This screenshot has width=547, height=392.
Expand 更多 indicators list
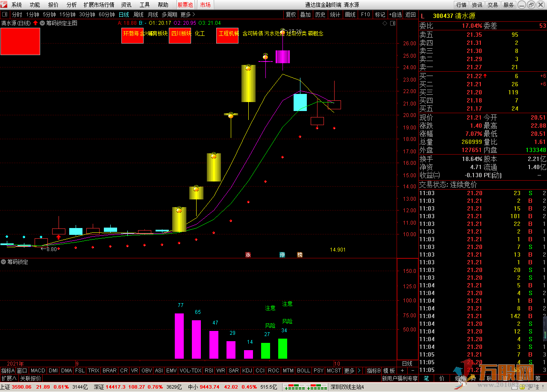pyautogui.click(x=349, y=371)
